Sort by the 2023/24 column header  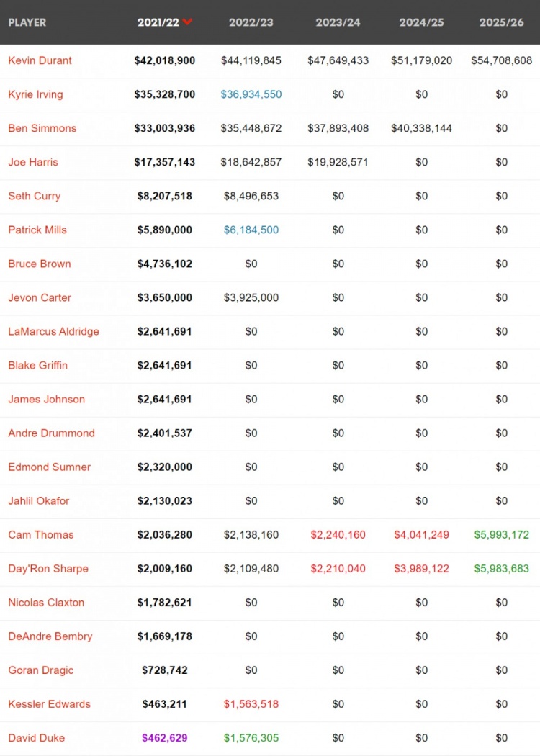pyautogui.click(x=338, y=22)
